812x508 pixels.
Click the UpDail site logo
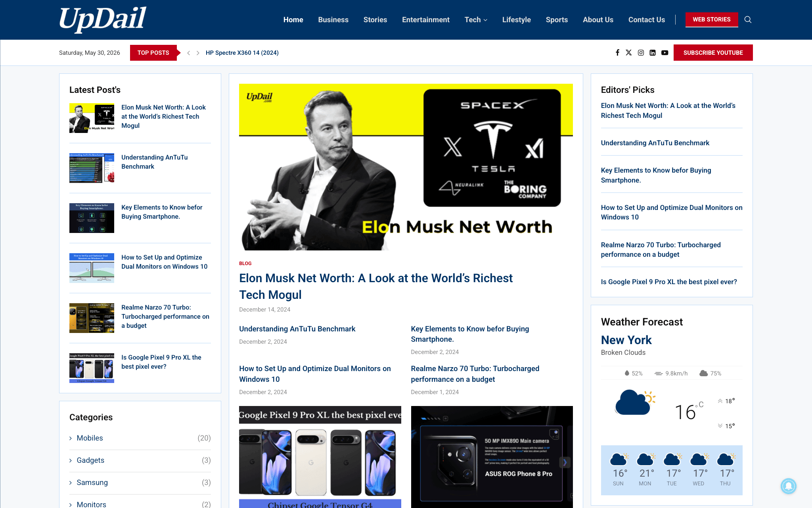click(x=103, y=19)
